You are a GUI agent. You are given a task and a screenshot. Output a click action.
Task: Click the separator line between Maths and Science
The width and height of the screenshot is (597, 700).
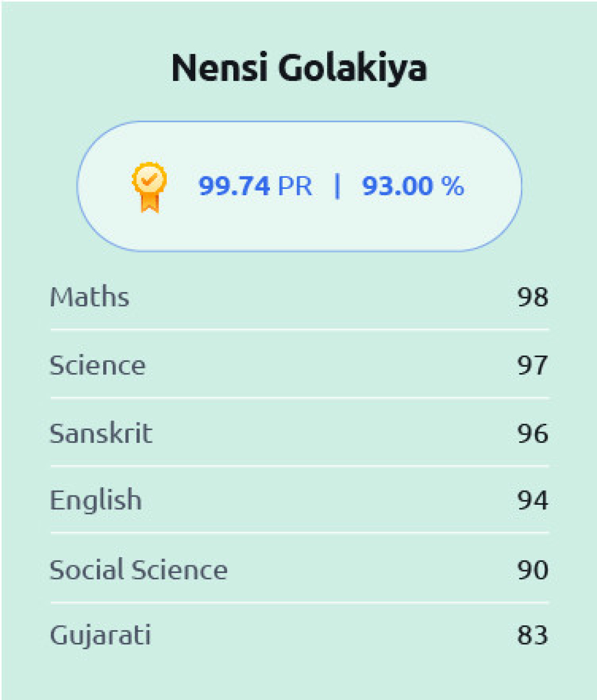(299, 329)
